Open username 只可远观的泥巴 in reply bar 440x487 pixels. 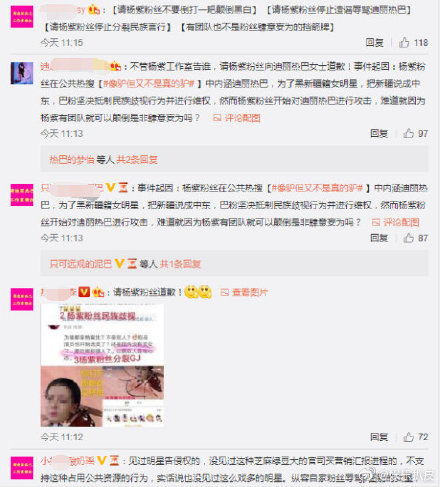80,264
